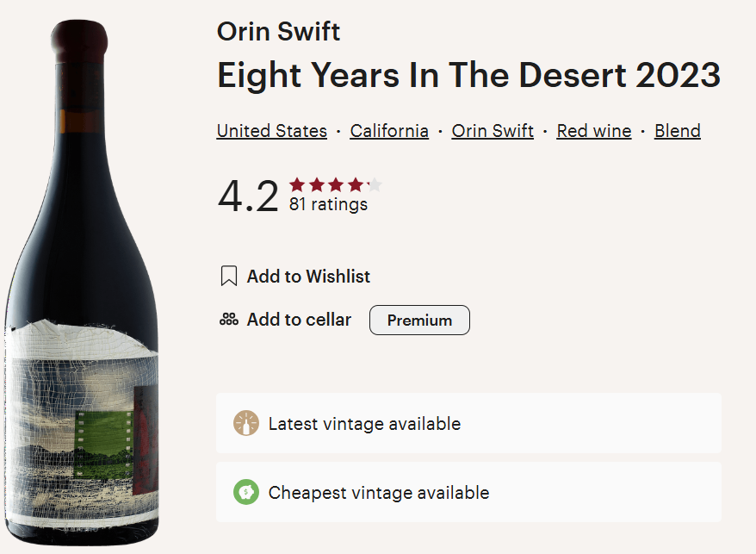The height and width of the screenshot is (554, 756).
Task: Select the Red wine category
Action: pyautogui.click(x=594, y=130)
